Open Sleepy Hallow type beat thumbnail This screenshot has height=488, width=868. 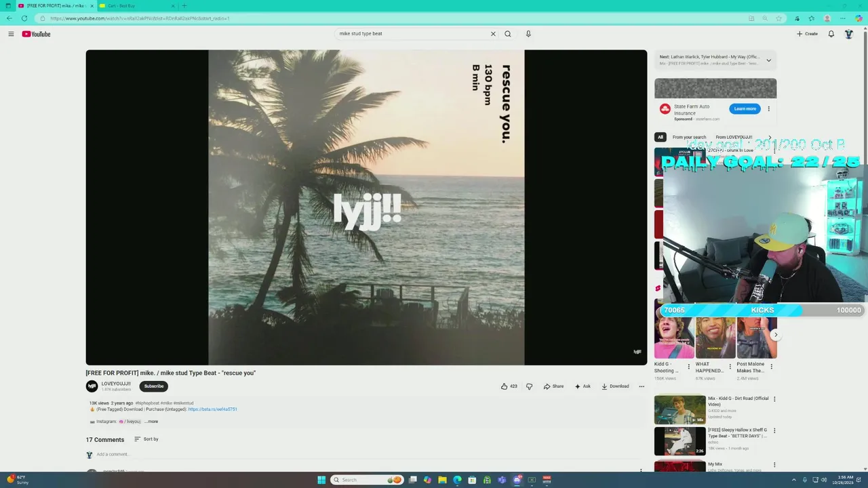(x=679, y=441)
